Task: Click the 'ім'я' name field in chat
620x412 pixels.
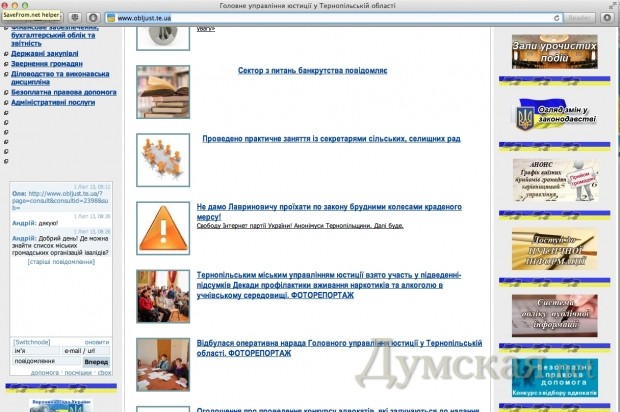Action: tap(34, 351)
